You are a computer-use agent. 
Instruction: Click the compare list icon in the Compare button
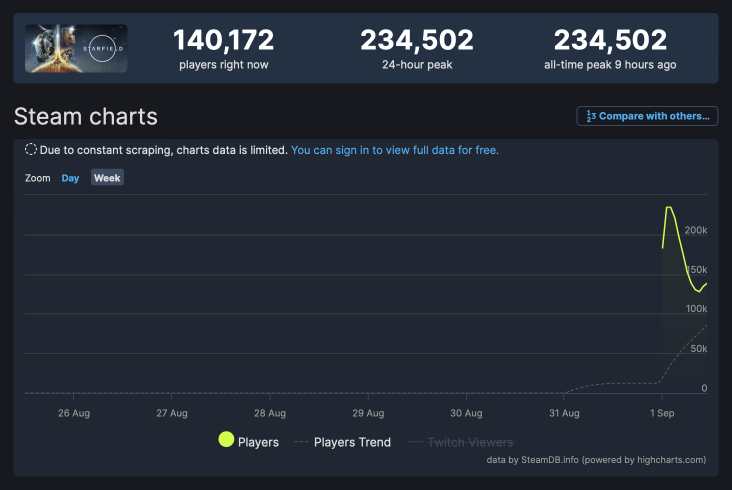(591, 116)
